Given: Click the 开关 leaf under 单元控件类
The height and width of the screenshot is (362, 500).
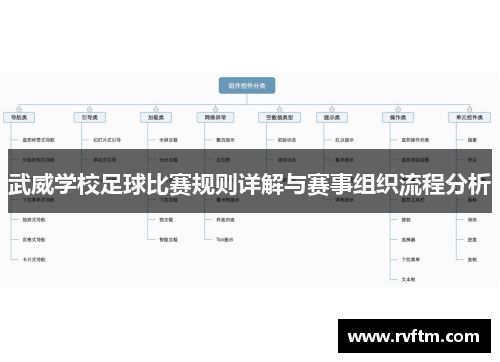Looking at the screenshot, I should click(472, 160).
